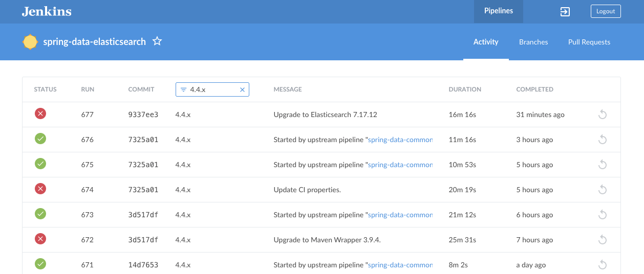
Task: Click run number 672
Action: click(x=88, y=240)
